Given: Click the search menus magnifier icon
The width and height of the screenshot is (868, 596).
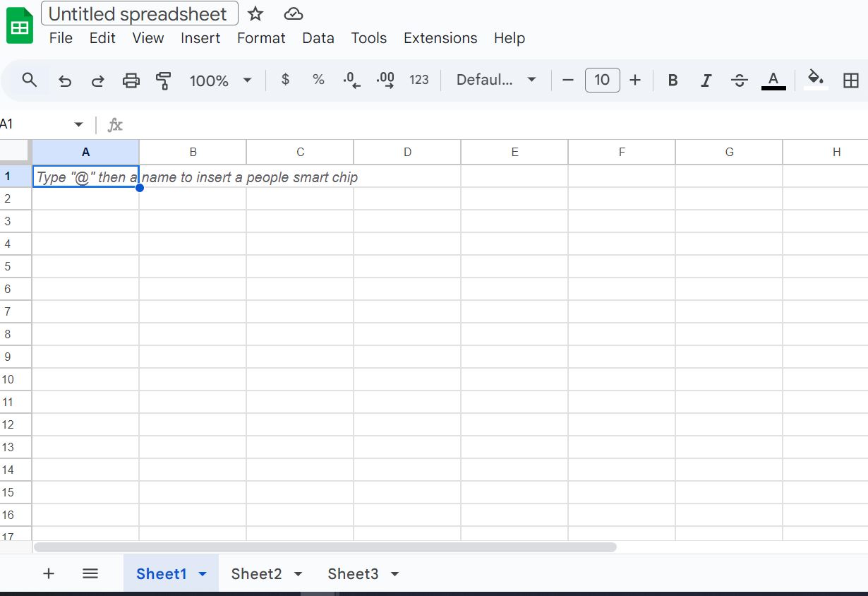Looking at the screenshot, I should tap(29, 80).
